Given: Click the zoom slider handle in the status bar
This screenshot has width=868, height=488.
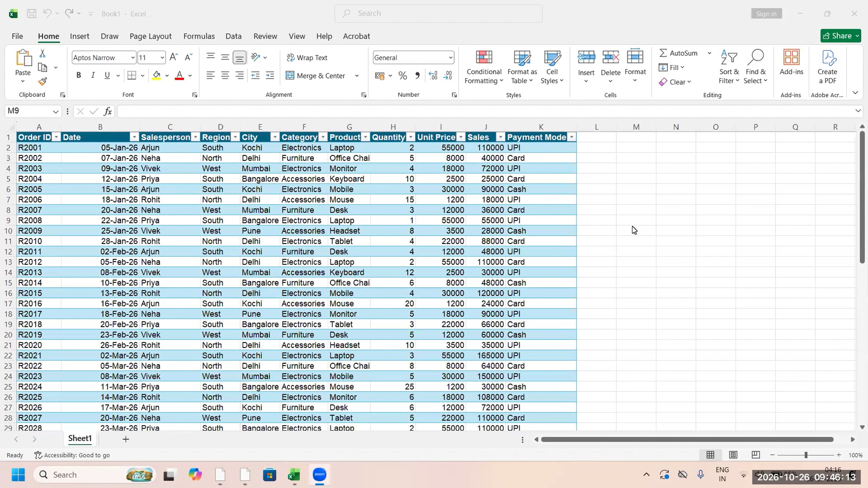Looking at the screenshot, I should [806, 455].
